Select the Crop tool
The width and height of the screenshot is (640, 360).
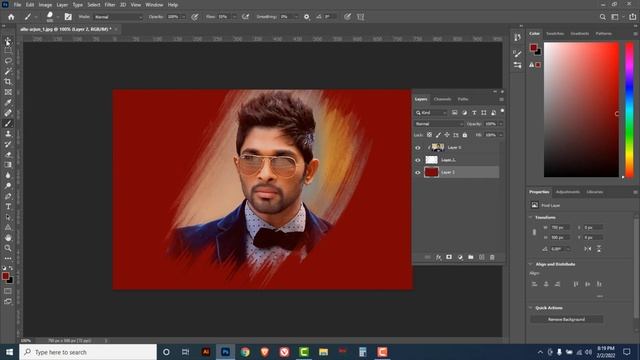(x=8, y=82)
